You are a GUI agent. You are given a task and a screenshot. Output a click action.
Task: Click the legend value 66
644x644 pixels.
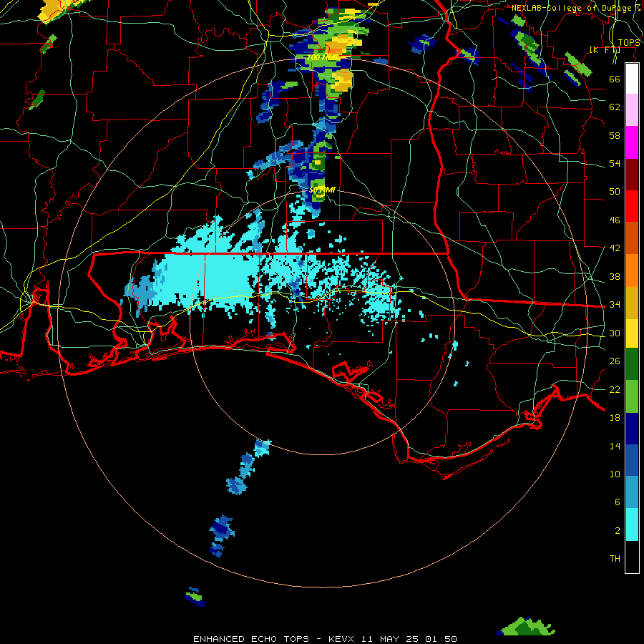coord(615,79)
